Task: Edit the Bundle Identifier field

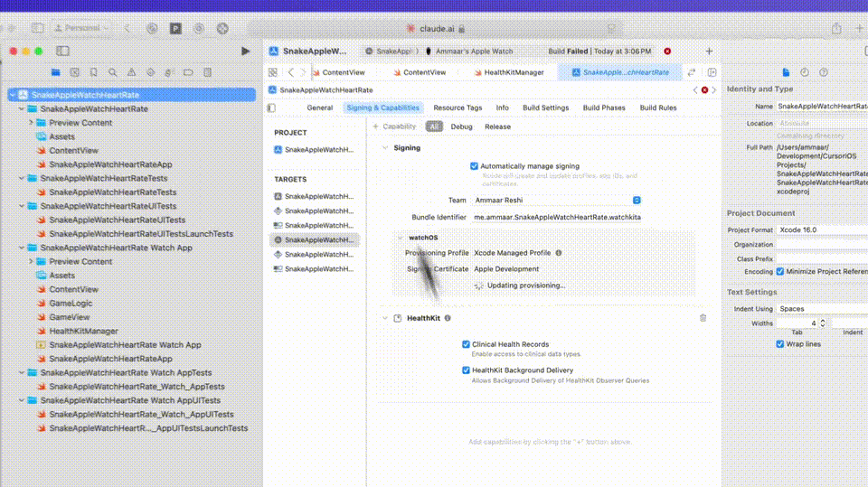Action: [x=557, y=218]
